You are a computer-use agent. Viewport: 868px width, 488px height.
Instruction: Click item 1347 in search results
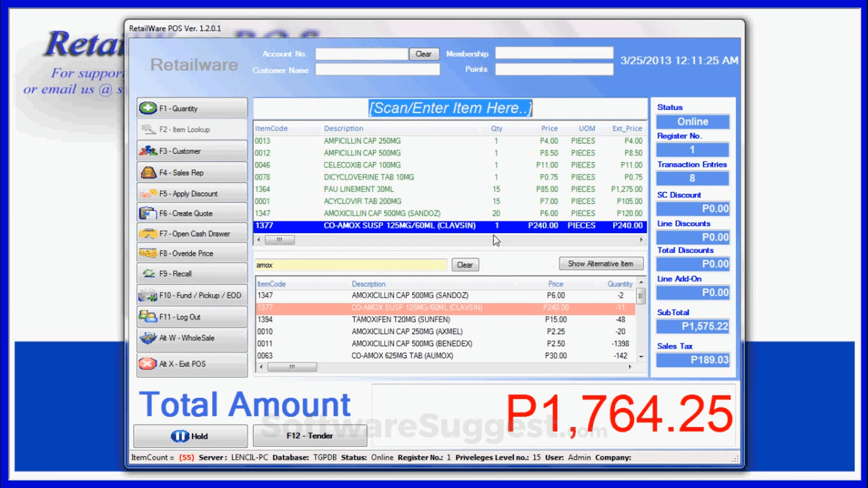pos(445,295)
